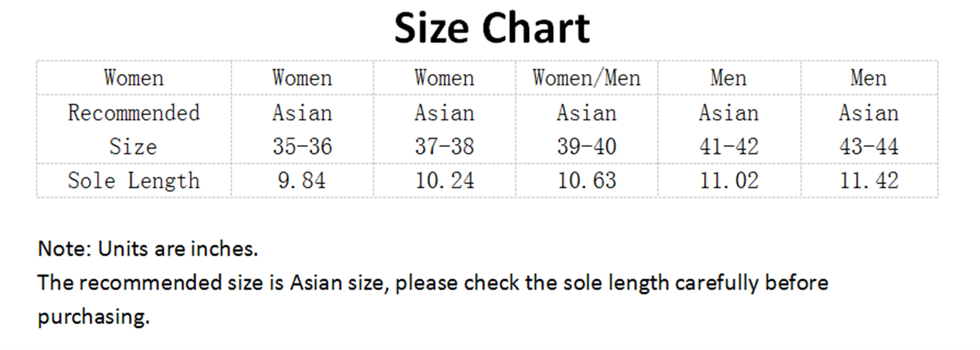The width and height of the screenshot is (980, 350).
Task: Select the 11.02 sole length value
Action: 729,180
